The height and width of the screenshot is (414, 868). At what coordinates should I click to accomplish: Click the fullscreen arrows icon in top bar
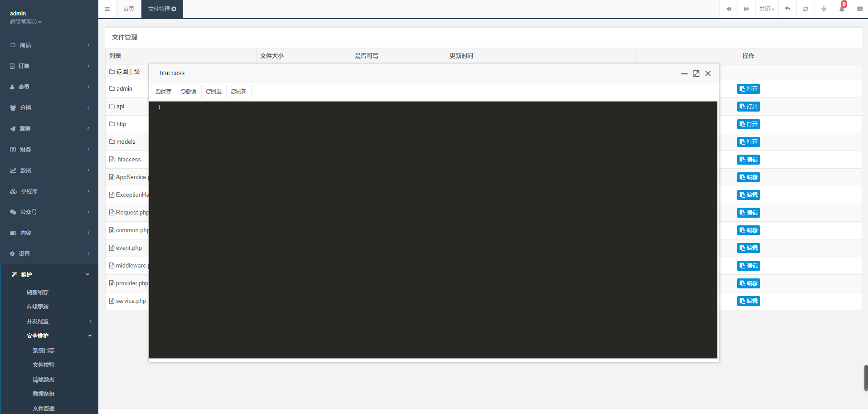824,9
